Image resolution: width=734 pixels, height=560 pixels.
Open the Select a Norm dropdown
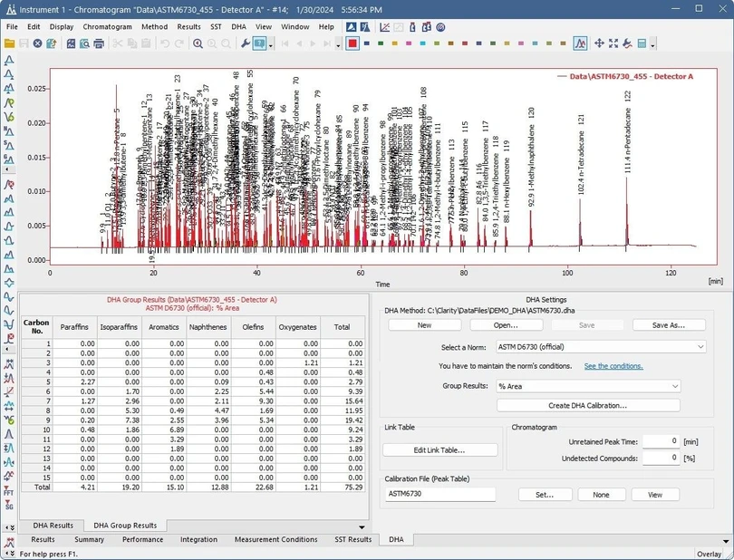[598, 346]
